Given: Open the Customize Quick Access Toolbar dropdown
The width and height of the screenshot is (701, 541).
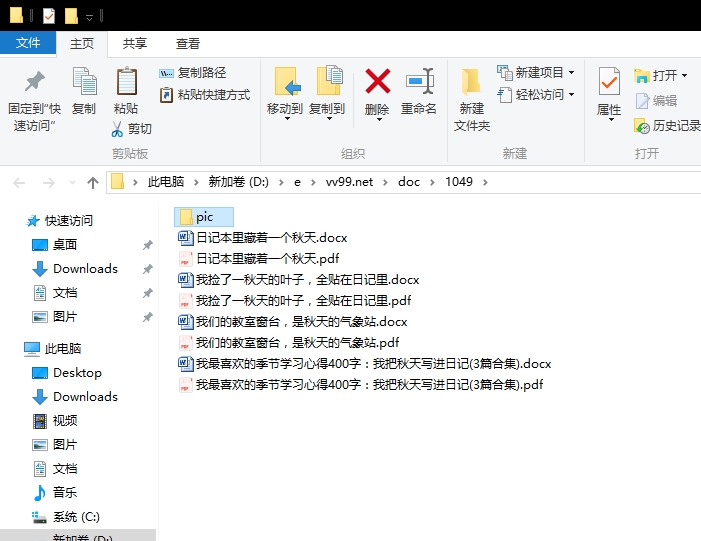Looking at the screenshot, I should point(89,17).
